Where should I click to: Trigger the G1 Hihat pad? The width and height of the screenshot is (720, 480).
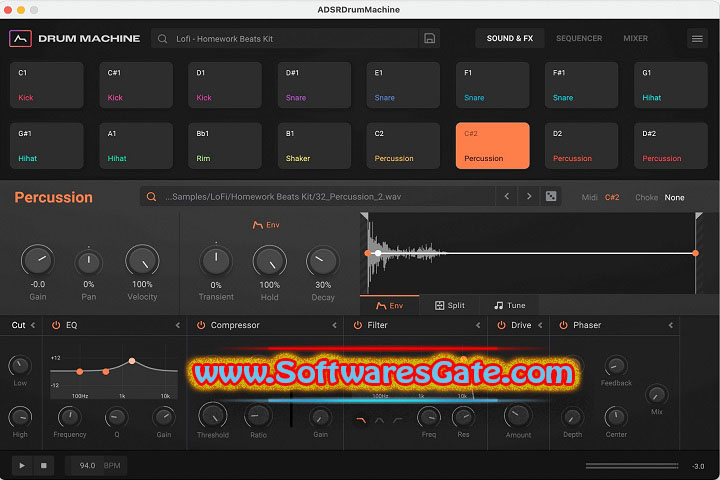pos(671,85)
